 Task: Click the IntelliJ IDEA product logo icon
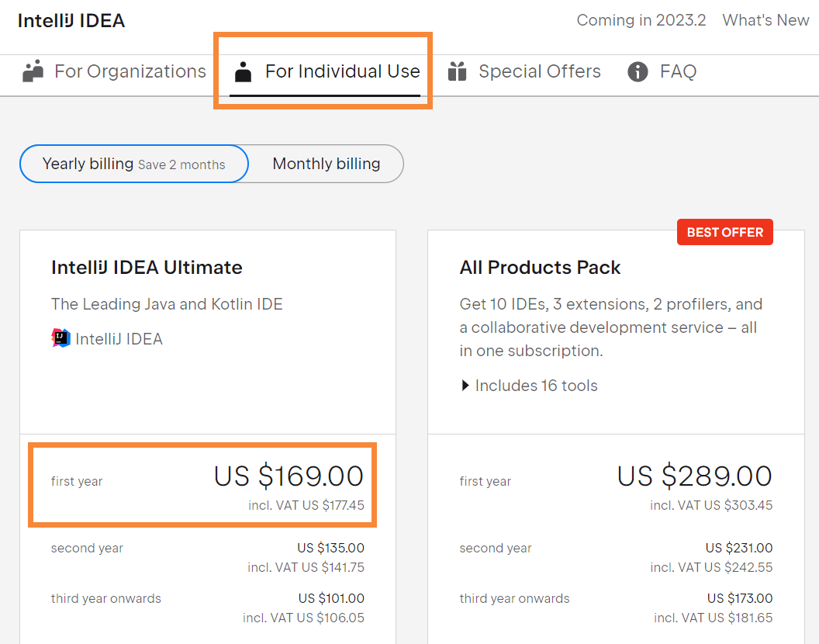60,338
